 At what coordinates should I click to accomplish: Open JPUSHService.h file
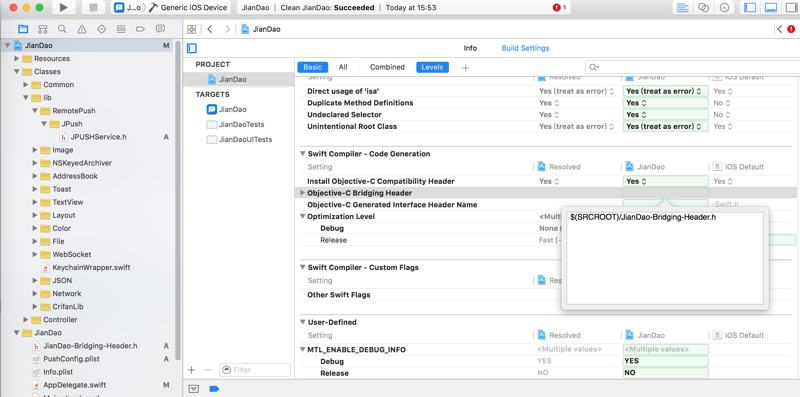click(98, 137)
